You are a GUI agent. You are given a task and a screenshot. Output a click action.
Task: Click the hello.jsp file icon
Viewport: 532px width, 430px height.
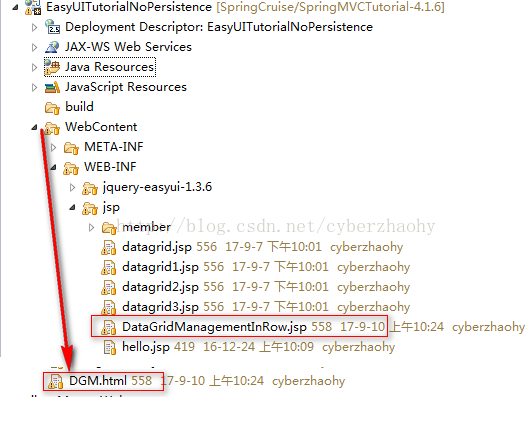[110, 348]
